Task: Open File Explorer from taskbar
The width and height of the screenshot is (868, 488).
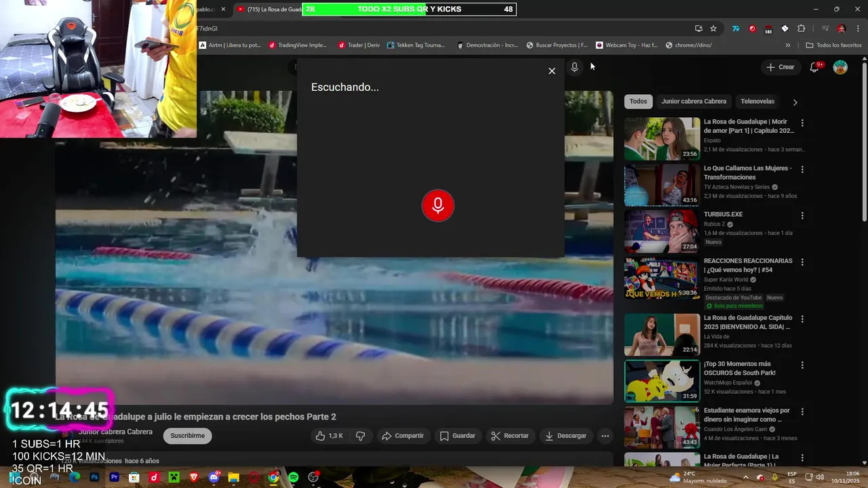Action: point(234,477)
